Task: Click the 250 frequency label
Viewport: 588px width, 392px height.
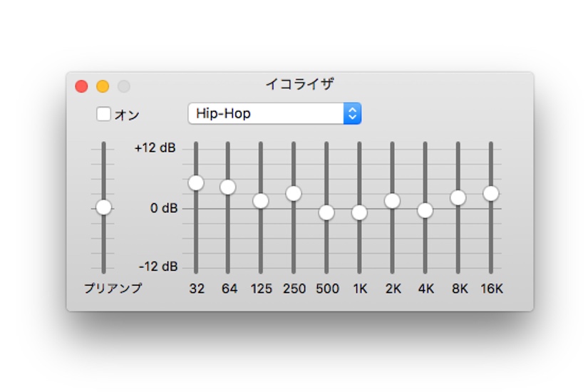Action: 294,289
